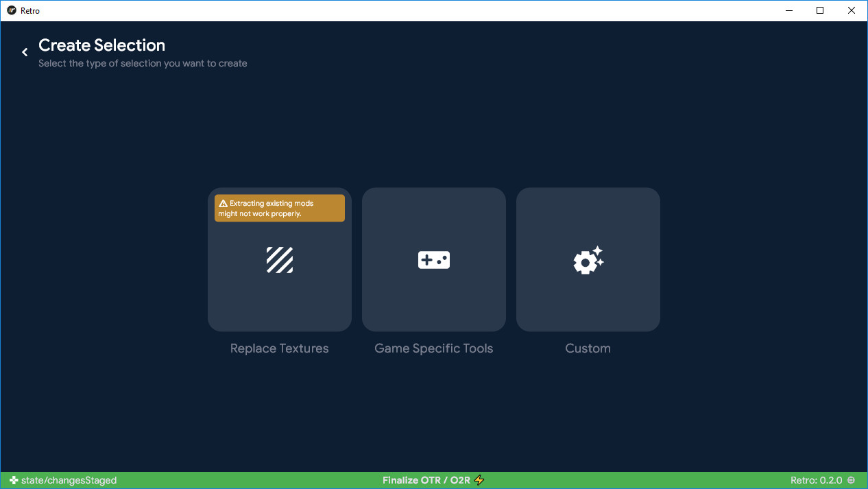Click the Extracting existing mods warning banner
The height and width of the screenshot is (489, 868).
(x=280, y=208)
